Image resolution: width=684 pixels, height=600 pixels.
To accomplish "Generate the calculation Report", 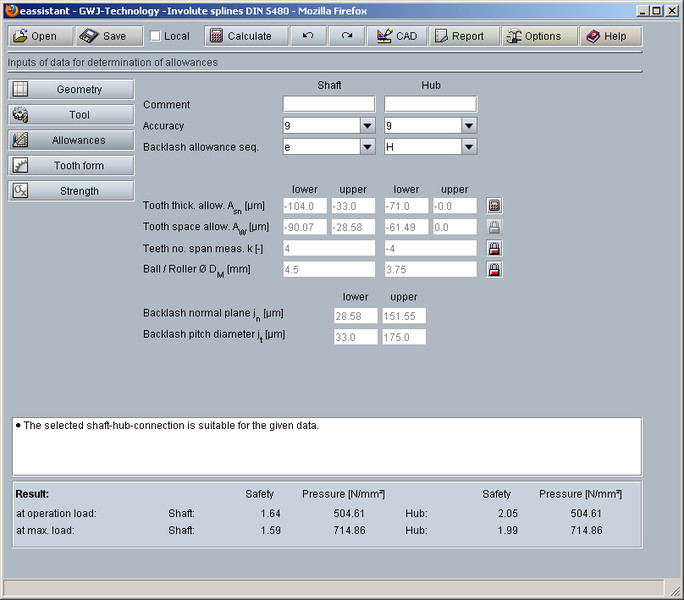I will tap(459, 36).
